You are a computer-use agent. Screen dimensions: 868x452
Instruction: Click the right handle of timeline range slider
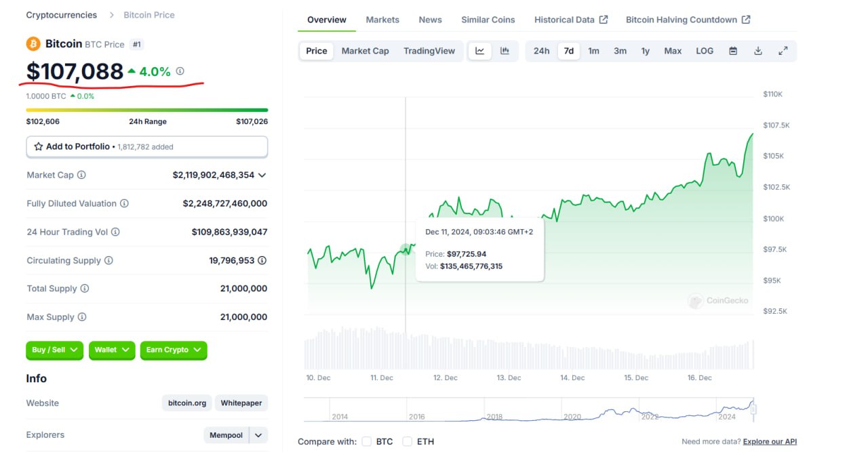(753, 409)
